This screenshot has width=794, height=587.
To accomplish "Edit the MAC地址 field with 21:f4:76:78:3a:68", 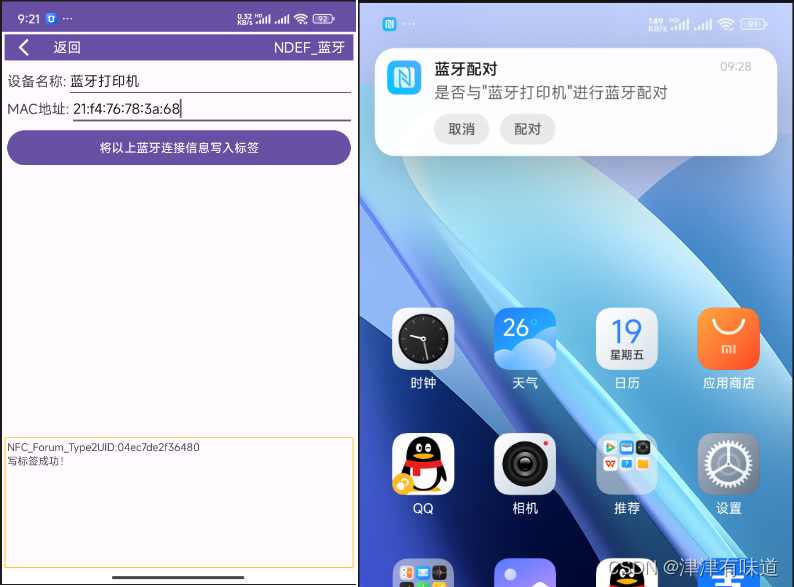I will [212, 109].
